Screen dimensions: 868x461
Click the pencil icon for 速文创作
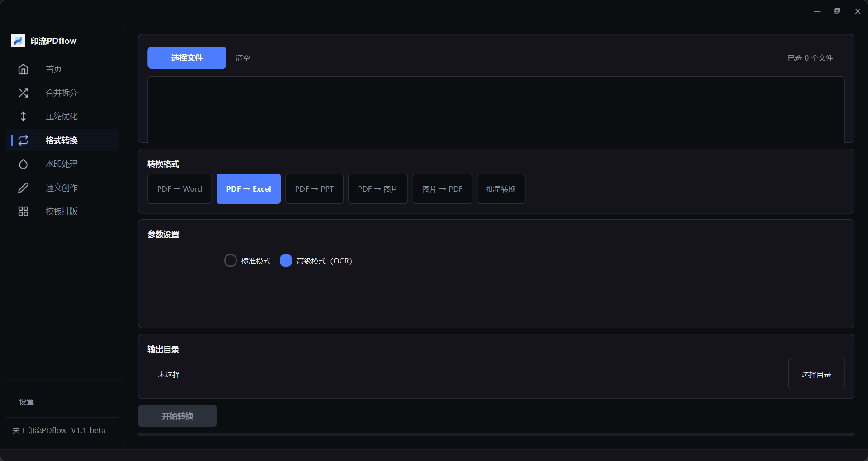pos(23,188)
